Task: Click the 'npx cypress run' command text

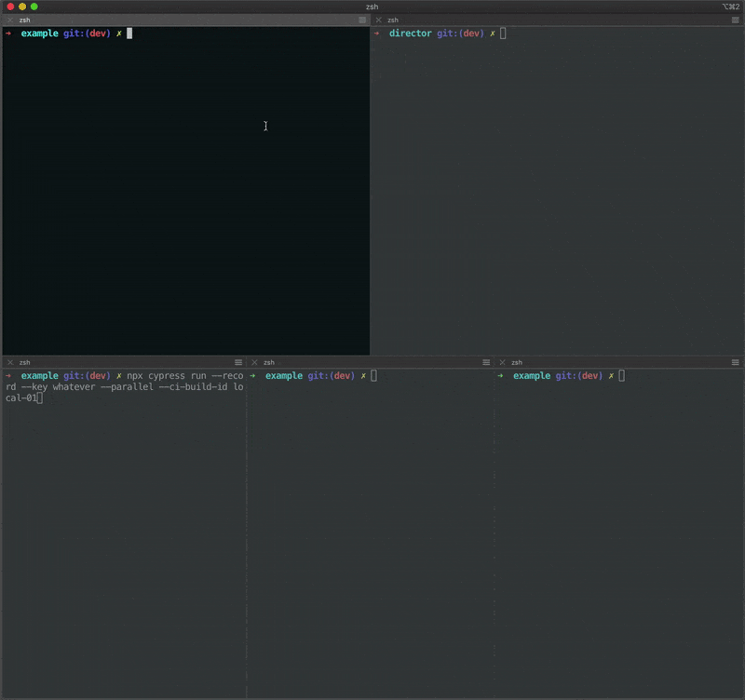Action: (167, 376)
